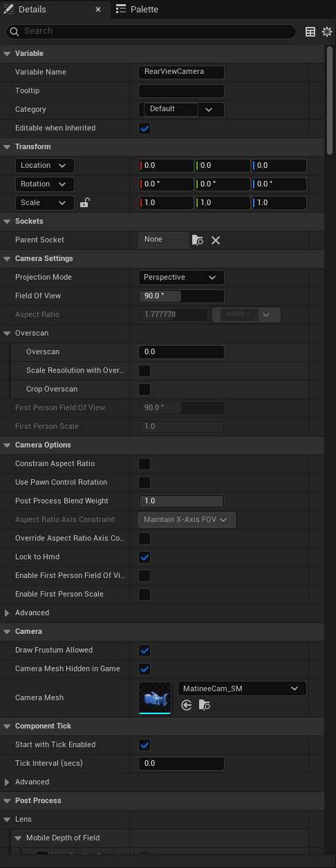The width and height of the screenshot is (336, 868).
Task: Close the Details tab
Action: click(x=98, y=10)
